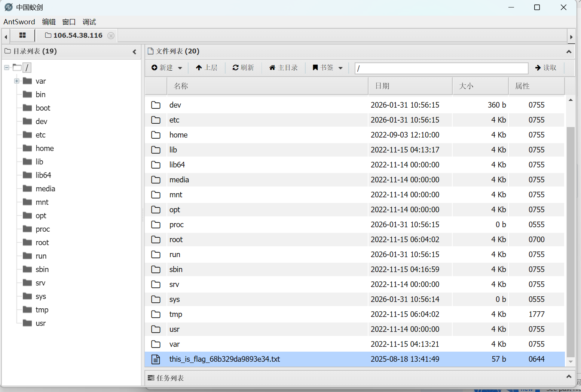The width and height of the screenshot is (581, 392).
Task: Sort files by 日期 column
Action: [410, 86]
